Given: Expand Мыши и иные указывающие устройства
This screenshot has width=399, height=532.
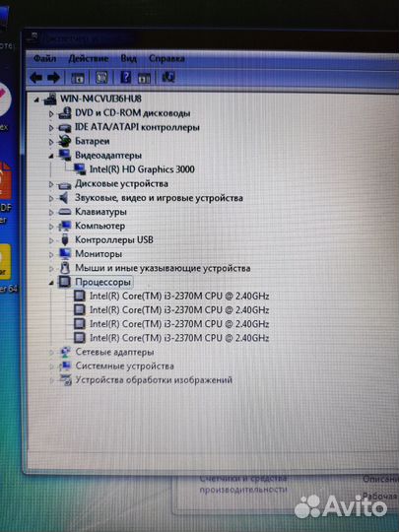Looking at the screenshot, I should coord(51,269).
